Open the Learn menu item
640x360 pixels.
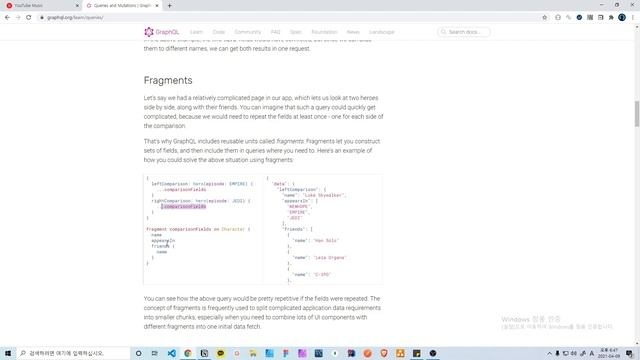pos(196,32)
